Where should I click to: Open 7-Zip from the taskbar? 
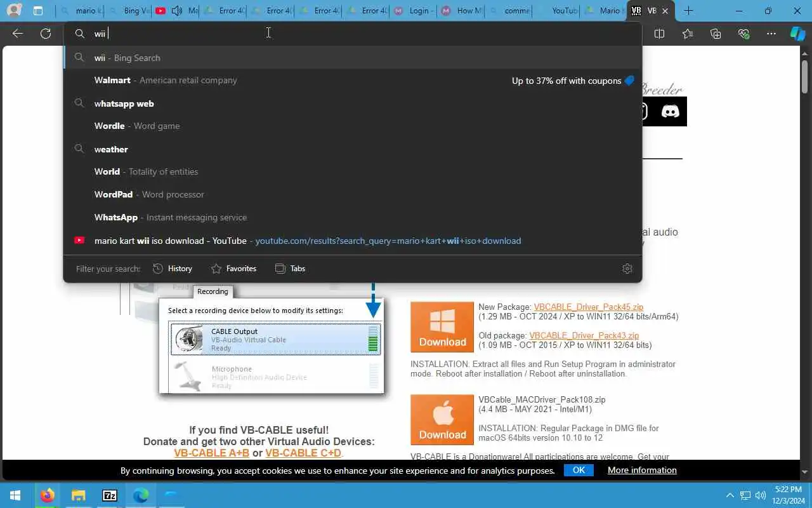coord(109,495)
